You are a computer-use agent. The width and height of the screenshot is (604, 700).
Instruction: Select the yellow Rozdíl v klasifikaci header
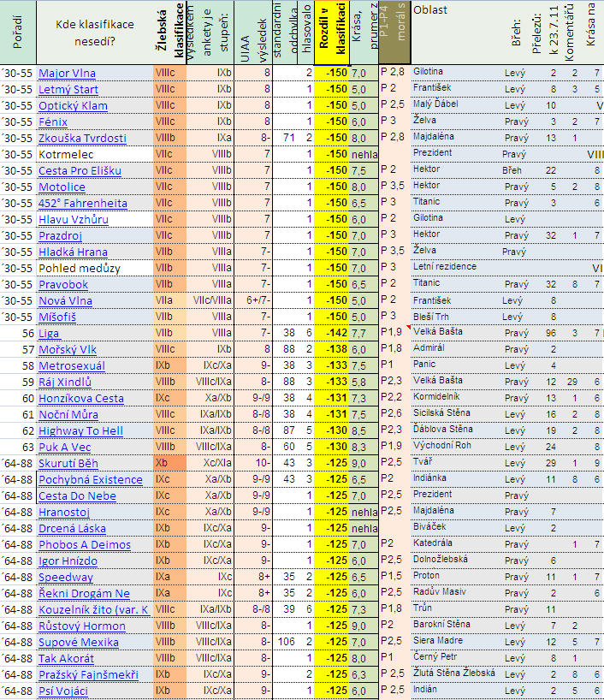(x=330, y=33)
